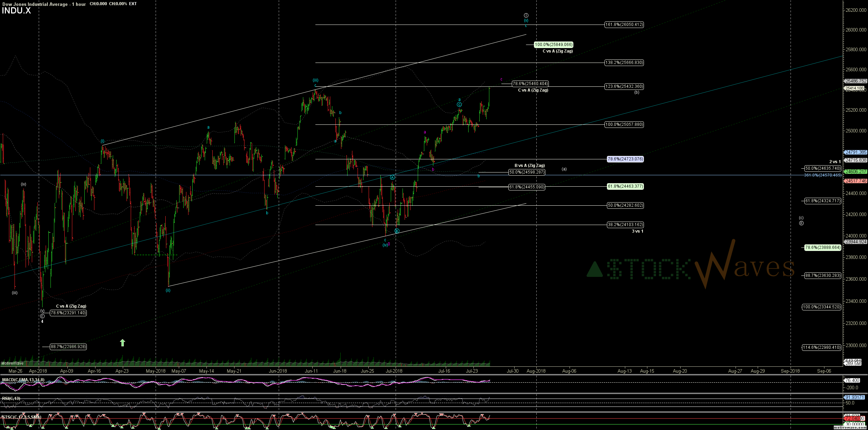This screenshot has height=430, width=868.
Task: Select the 100.0%(25849.066) Fibonacci label
Action: (x=554, y=45)
